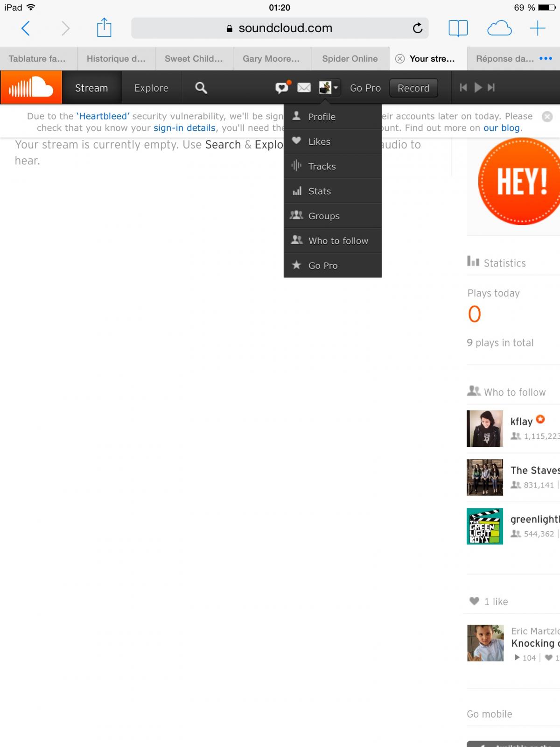Close the 'Your stre...' tab

click(x=400, y=59)
